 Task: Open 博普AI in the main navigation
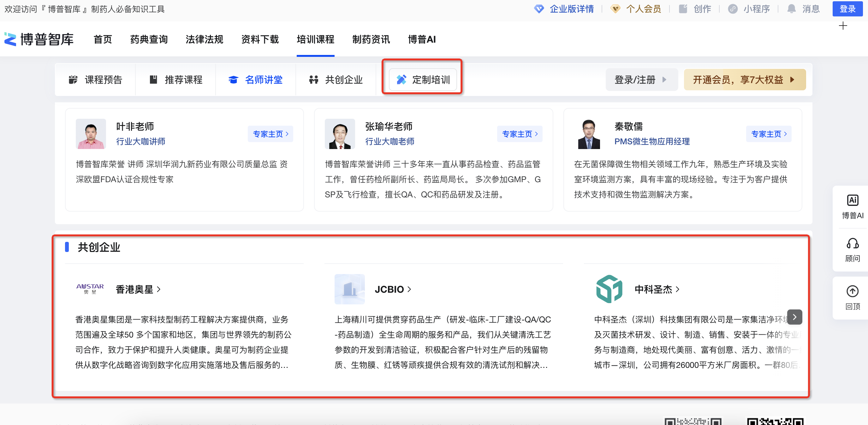point(422,39)
